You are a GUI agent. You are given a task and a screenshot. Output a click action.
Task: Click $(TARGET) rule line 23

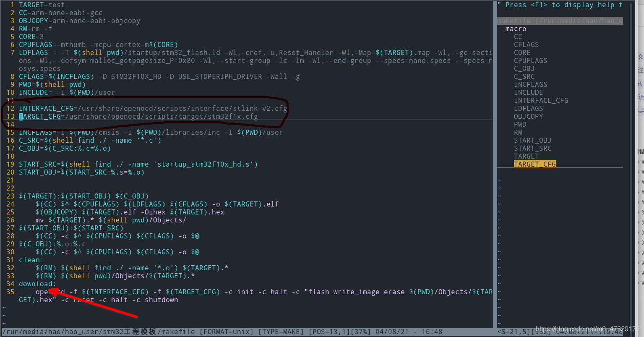click(x=83, y=196)
